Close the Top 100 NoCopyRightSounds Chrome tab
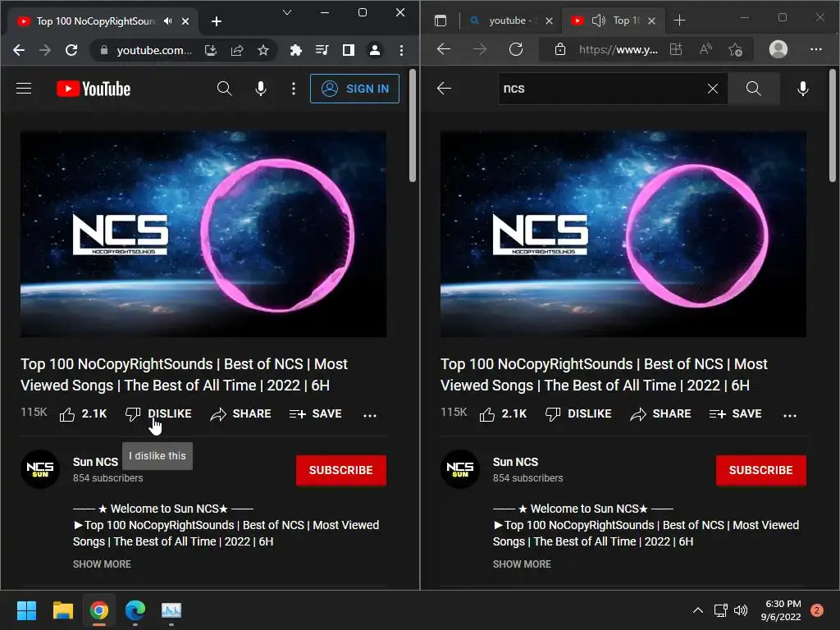 click(x=185, y=21)
